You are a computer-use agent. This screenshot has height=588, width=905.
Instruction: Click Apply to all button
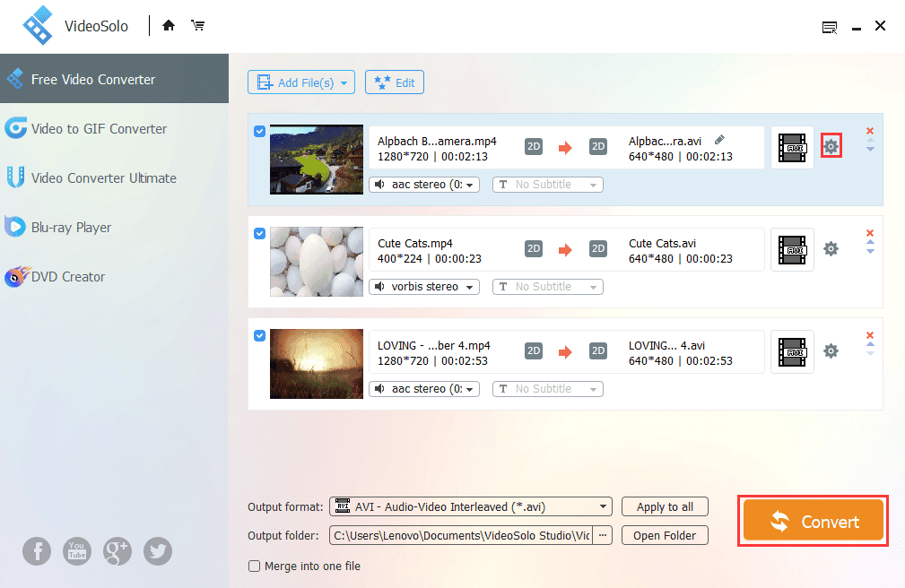(665, 506)
